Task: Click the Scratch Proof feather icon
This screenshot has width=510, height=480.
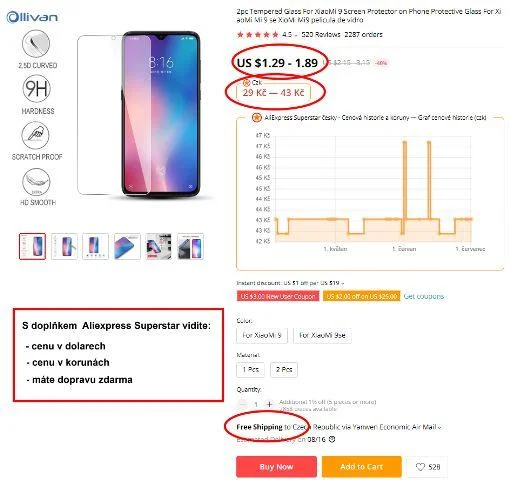Action: click(35, 135)
